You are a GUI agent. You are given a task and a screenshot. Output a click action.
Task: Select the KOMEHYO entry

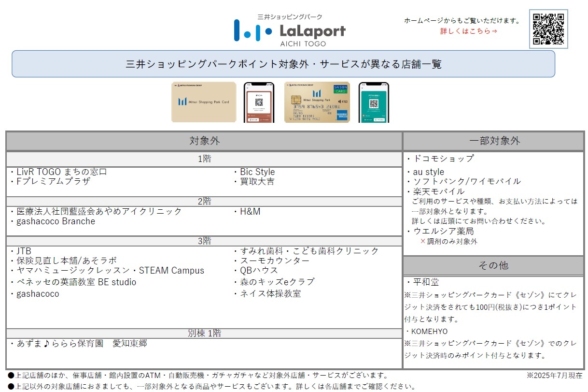(x=426, y=332)
